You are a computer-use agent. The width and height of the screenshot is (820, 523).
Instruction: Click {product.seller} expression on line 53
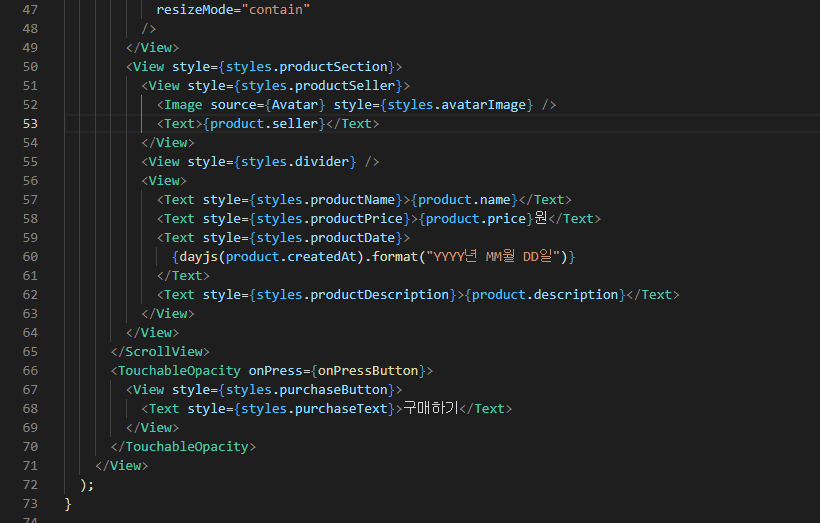pos(264,123)
